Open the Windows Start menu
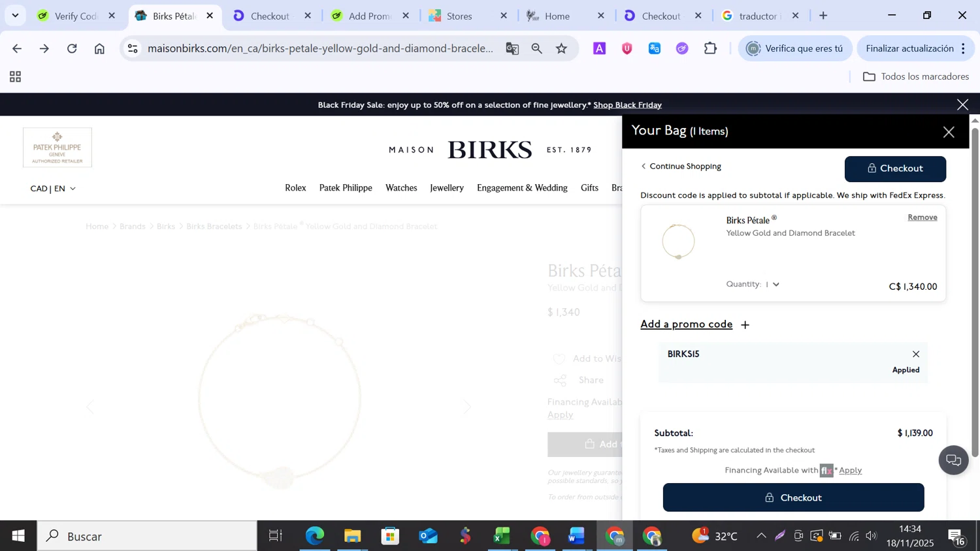This screenshot has height=551, width=980. (x=18, y=536)
